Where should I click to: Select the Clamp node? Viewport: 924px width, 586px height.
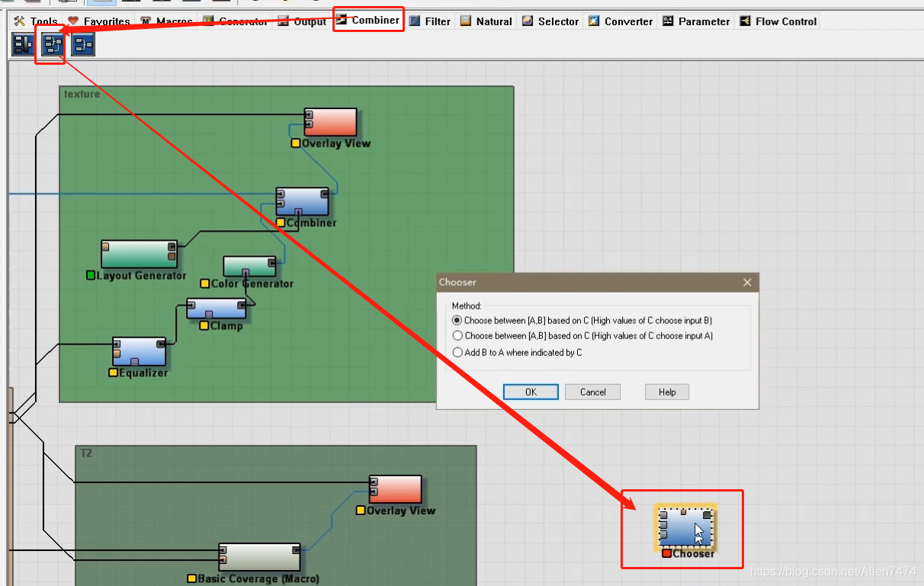217,308
